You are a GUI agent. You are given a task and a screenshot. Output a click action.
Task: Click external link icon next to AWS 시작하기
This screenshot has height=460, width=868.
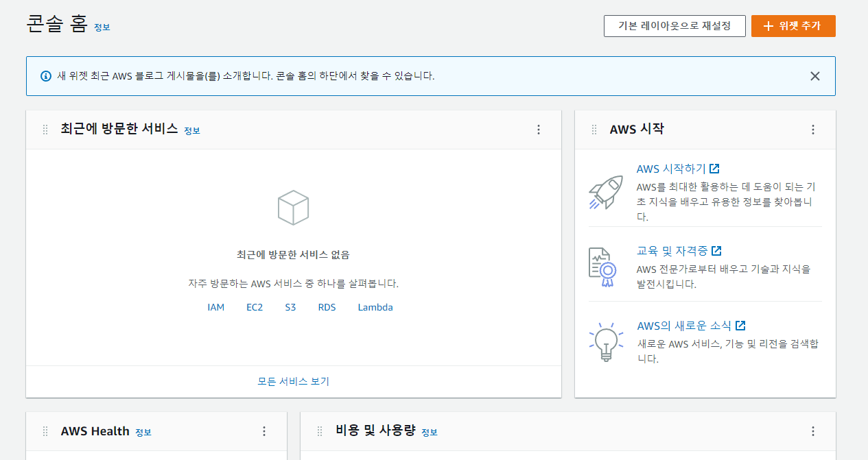[x=714, y=169]
